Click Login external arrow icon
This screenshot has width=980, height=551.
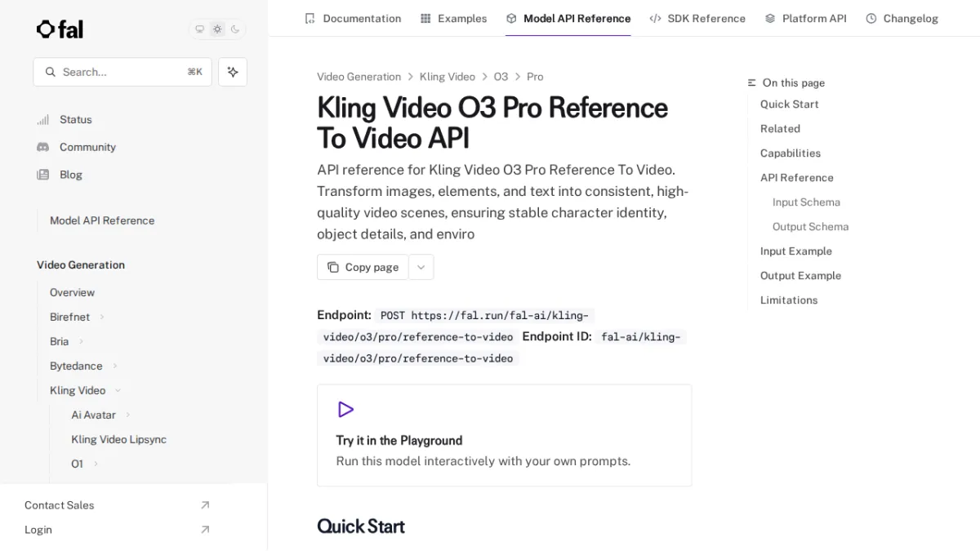click(x=205, y=530)
